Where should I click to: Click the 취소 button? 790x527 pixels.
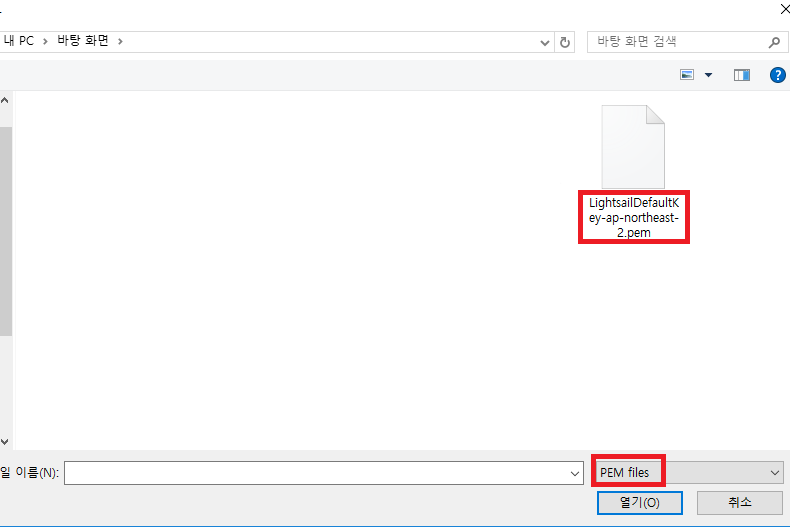tap(740, 503)
